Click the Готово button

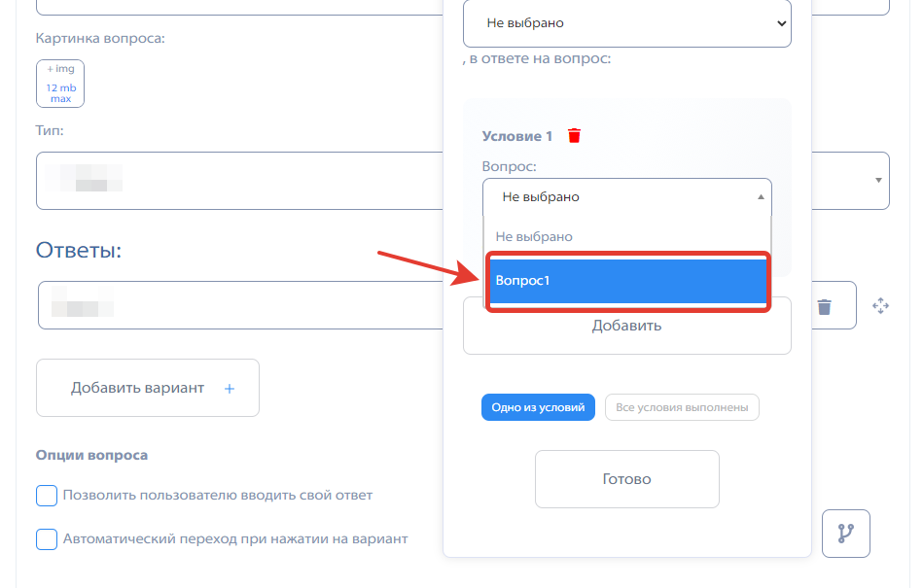point(627,479)
